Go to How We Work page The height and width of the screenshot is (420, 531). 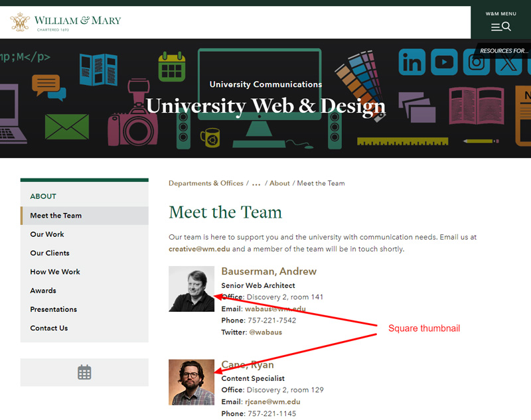tap(55, 272)
